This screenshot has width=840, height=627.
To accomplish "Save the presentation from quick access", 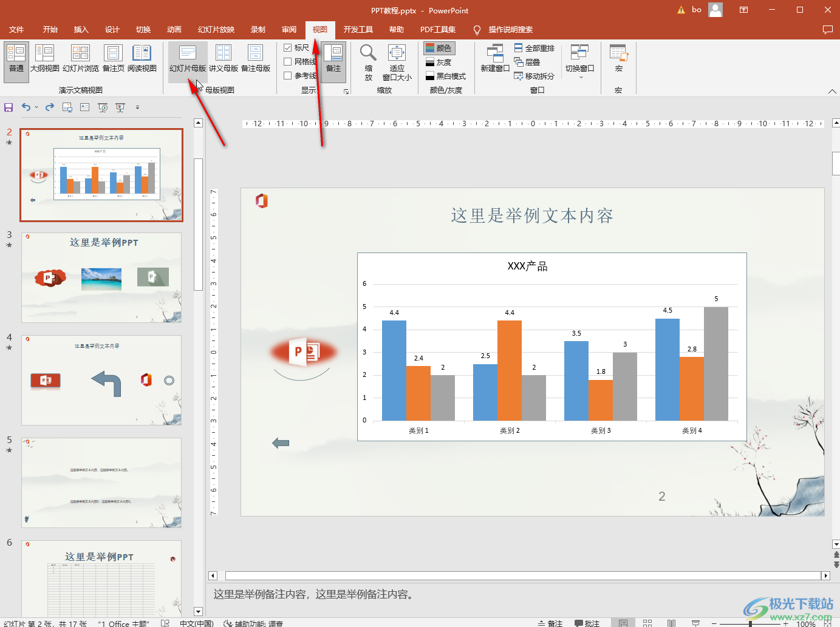I will (x=9, y=107).
